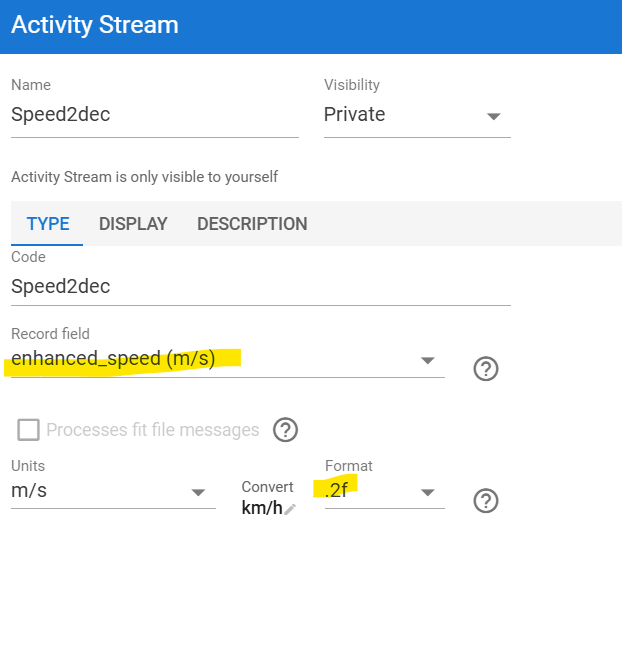
Task: Expand the Record field dropdown arrow
Action: [x=427, y=360]
